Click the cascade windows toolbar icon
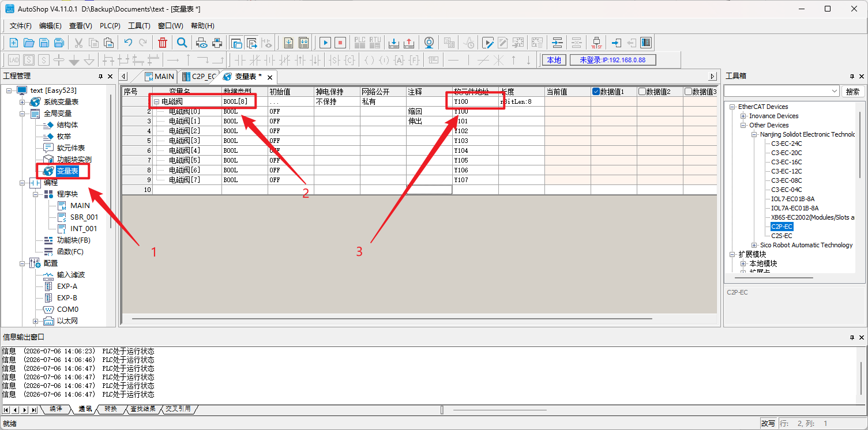The image size is (868, 430). (x=236, y=43)
